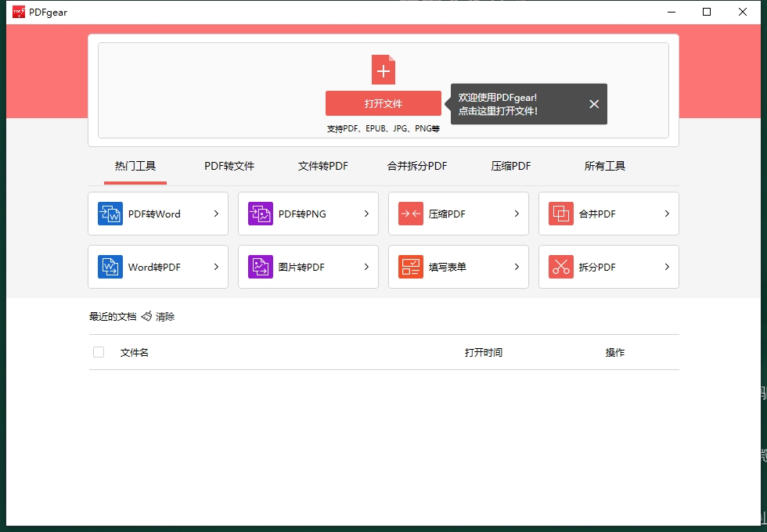Open the 拆分PDF card chevron
The width and height of the screenshot is (767, 532).
pos(667,267)
